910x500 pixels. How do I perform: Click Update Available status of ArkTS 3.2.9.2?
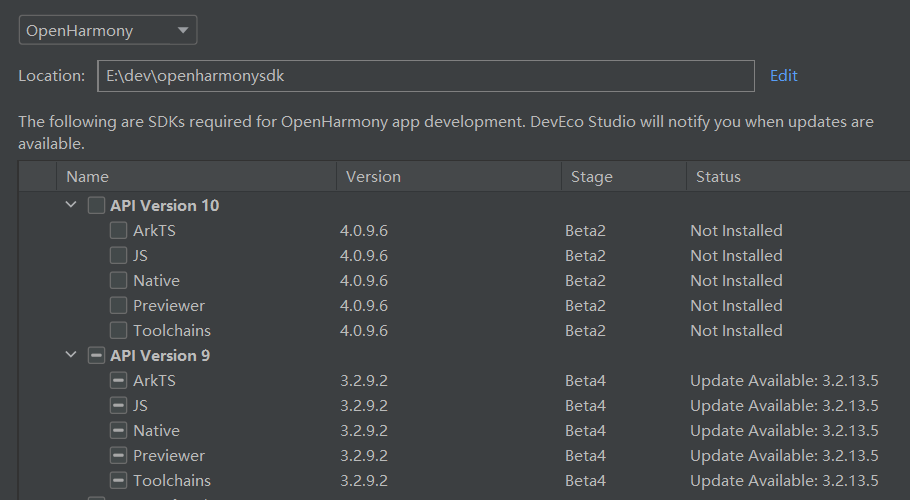(784, 381)
